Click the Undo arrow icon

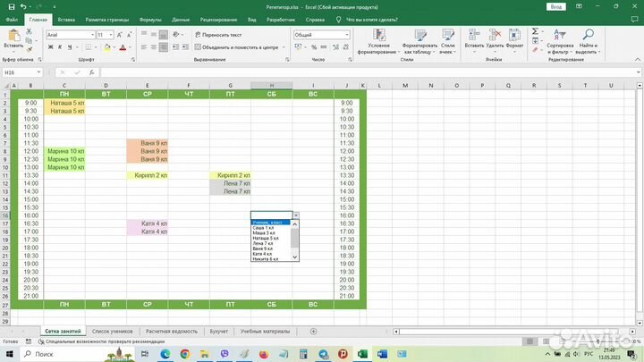(23, 7)
